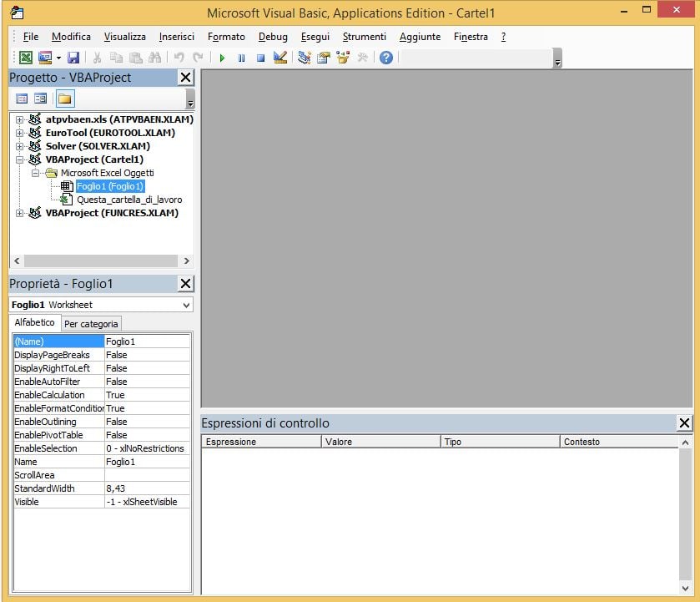Image resolution: width=700 pixels, height=602 pixels.
Task: Open standard toolbar options arrow
Action: tap(557, 58)
